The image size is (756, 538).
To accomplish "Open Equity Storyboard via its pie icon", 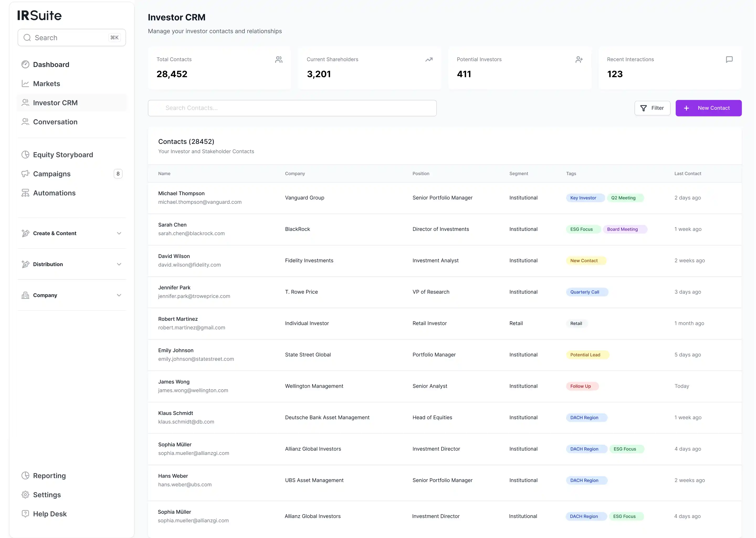I will coord(25,154).
